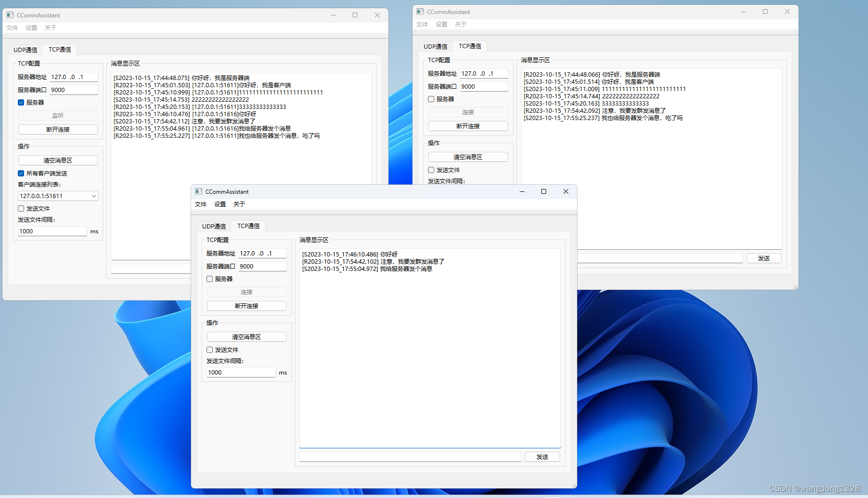Select TCP通信 tab in the left window
The width and height of the screenshot is (868, 498).
point(60,49)
